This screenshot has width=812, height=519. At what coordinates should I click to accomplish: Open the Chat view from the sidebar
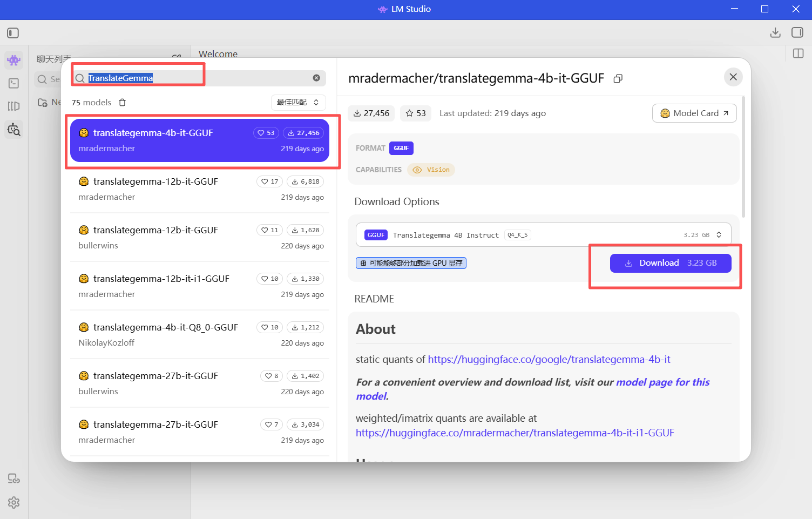(x=14, y=60)
